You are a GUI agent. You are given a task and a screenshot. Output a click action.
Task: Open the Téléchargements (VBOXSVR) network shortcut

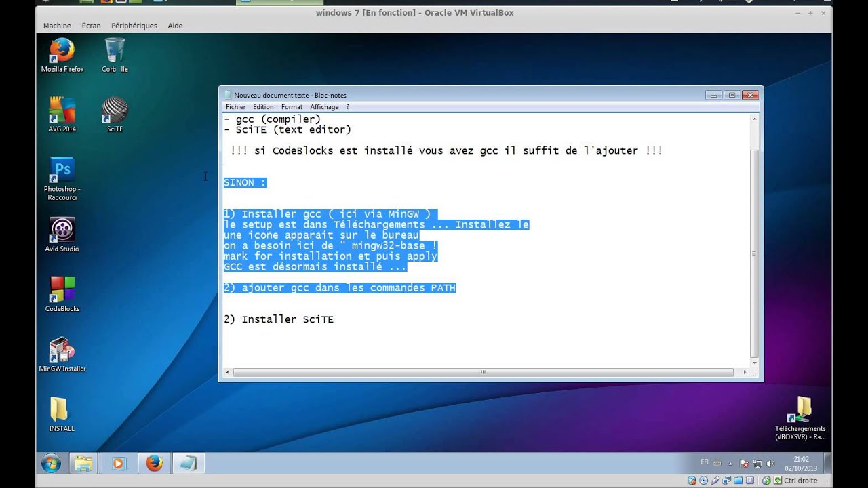[x=800, y=418]
